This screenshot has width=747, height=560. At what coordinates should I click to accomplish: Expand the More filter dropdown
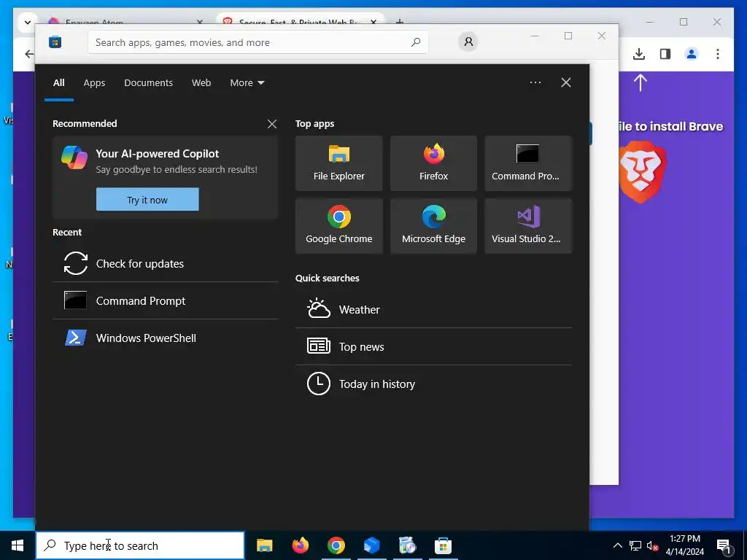tap(247, 83)
